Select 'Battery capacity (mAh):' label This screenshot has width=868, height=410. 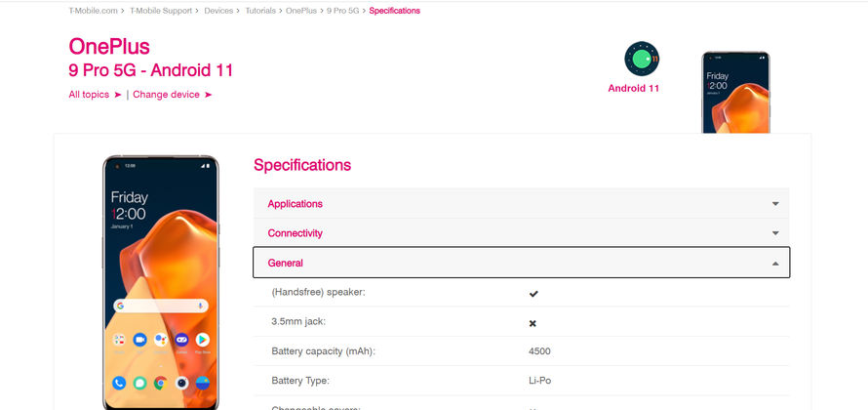[323, 351]
